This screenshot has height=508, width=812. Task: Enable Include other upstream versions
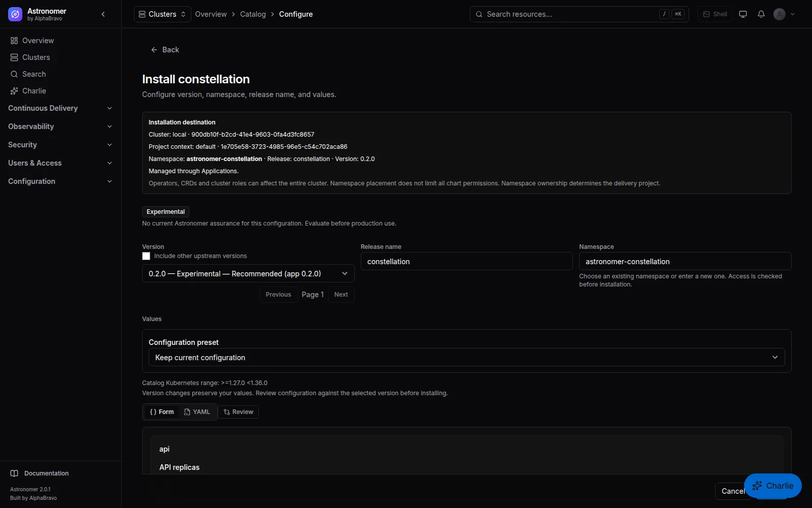tap(146, 256)
